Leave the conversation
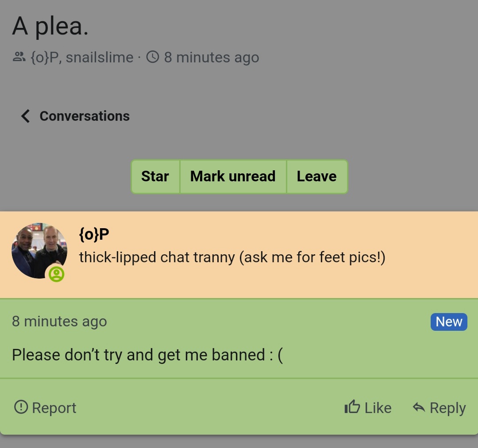Image resolution: width=478 pixels, height=448 pixels. tap(317, 176)
